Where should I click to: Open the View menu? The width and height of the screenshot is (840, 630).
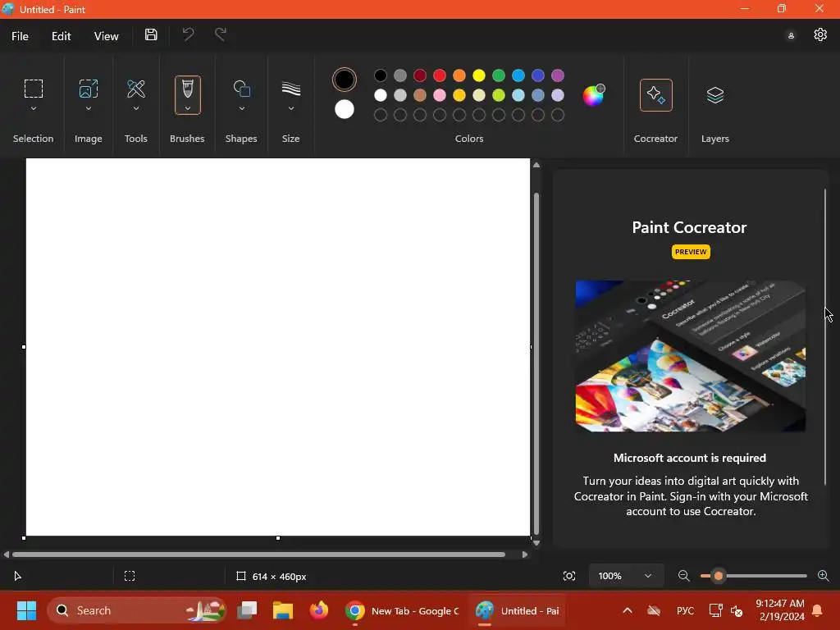(106, 36)
